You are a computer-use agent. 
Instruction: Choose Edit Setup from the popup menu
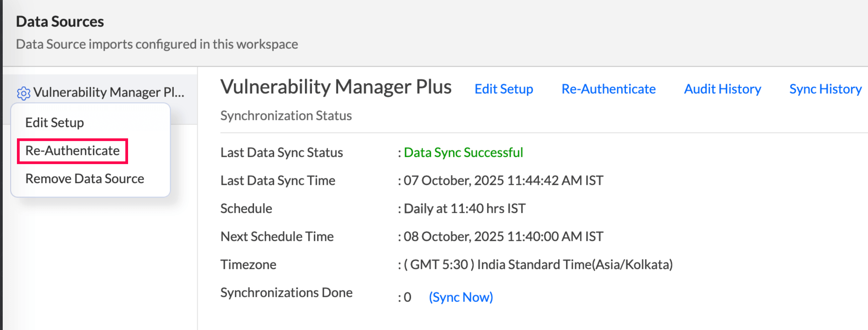[55, 123]
